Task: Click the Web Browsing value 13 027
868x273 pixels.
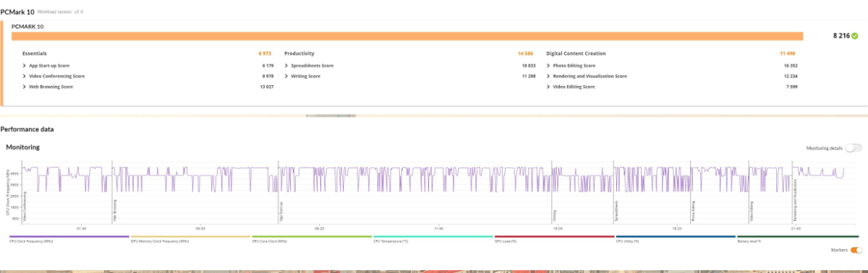Action: coord(266,87)
